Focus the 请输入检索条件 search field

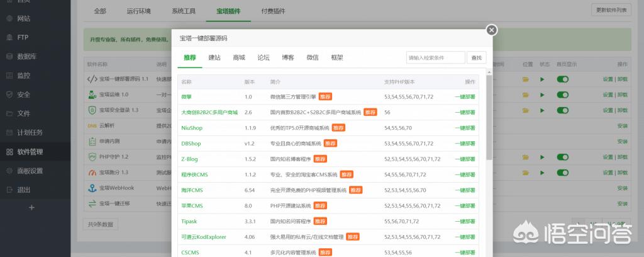[x=436, y=58]
